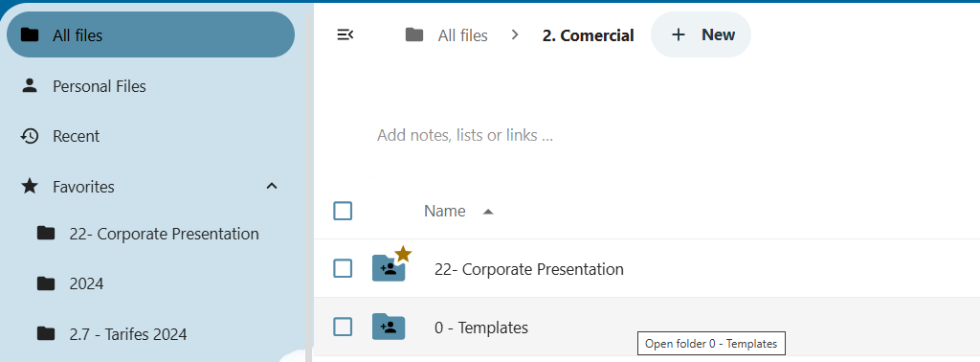Collapse the navigation sidebar toggle icon
This screenshot has width=980, height=362.
coord(345,35)
